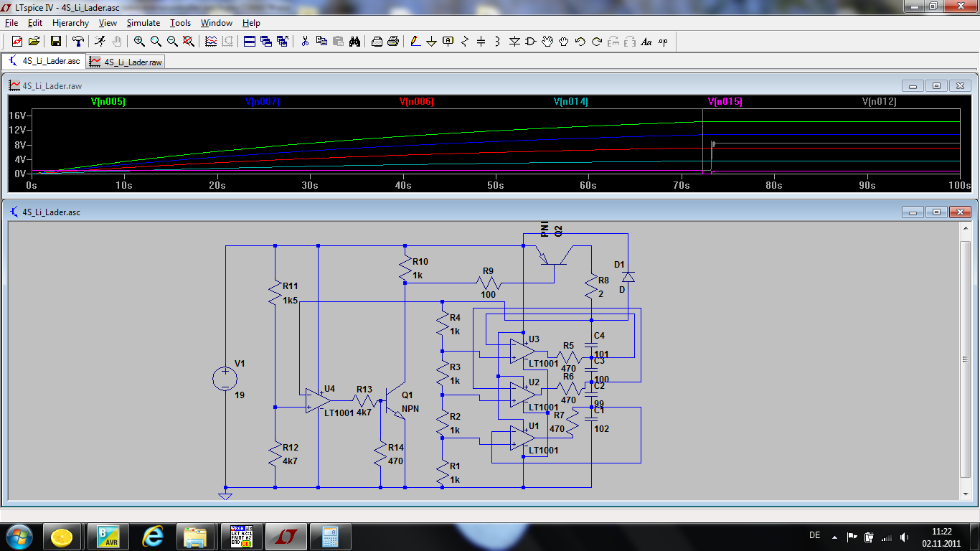Click the Zoom Full Extents icon
Viewport: 980px width, 551px height.
[189, 42]
